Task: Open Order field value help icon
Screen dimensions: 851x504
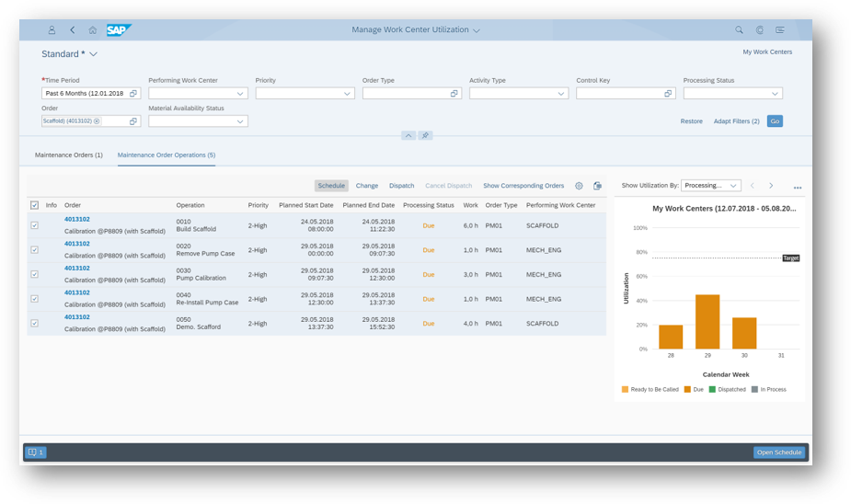Action: [x=133, y=121]
